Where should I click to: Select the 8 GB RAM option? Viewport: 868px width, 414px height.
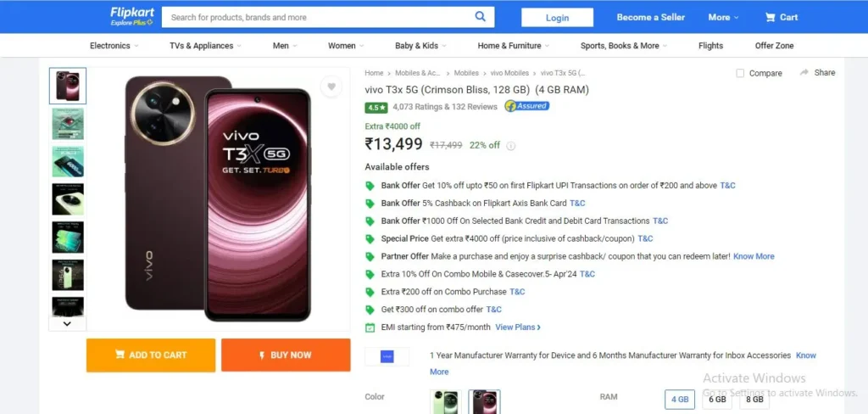point(754,399)
